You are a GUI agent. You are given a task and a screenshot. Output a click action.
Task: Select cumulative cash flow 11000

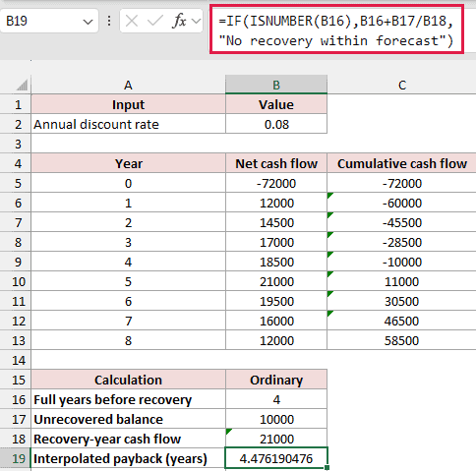tap(401, 281)
